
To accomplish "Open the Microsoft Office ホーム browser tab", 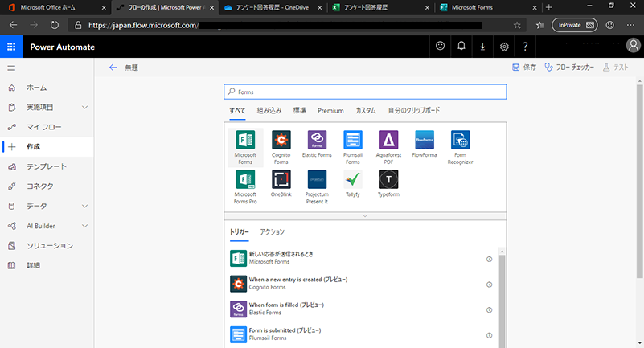I will point(55,7).
